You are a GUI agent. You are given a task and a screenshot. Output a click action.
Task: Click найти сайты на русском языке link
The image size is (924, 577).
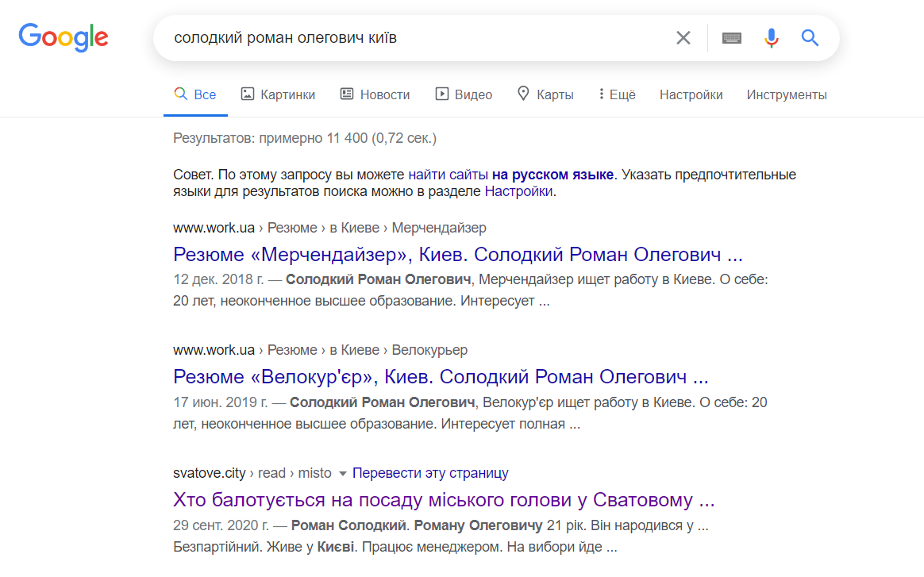(511, 175)
